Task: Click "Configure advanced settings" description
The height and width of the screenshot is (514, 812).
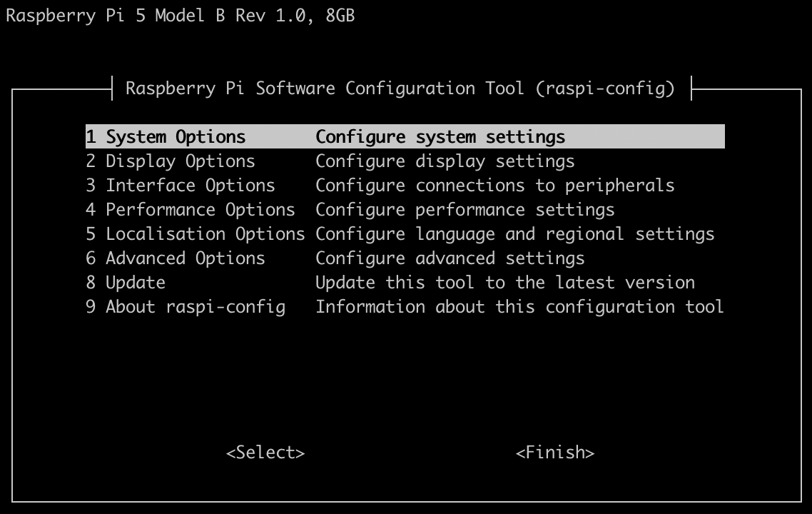Action: [450, 258]
